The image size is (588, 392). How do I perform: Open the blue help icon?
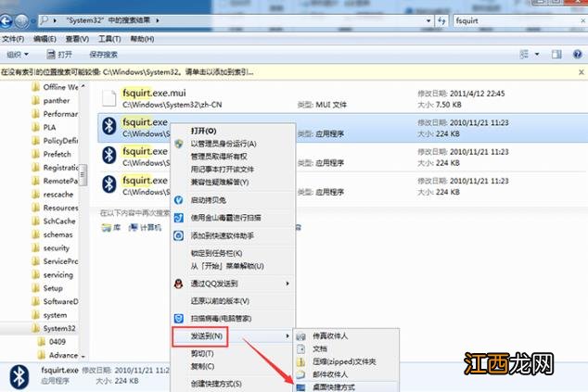coord(578,55)
